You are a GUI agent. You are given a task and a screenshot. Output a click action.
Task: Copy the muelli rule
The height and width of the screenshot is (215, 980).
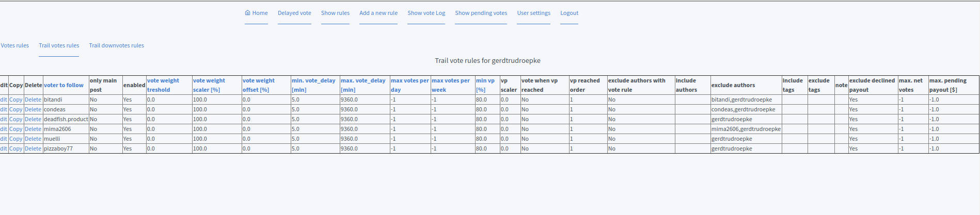[16, 139]
